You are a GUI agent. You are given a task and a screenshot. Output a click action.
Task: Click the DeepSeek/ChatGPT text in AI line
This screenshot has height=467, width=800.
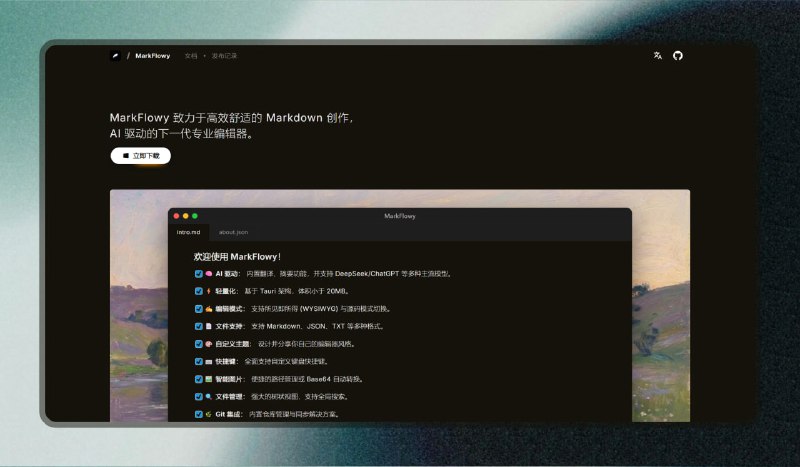[x=367, y=274]
